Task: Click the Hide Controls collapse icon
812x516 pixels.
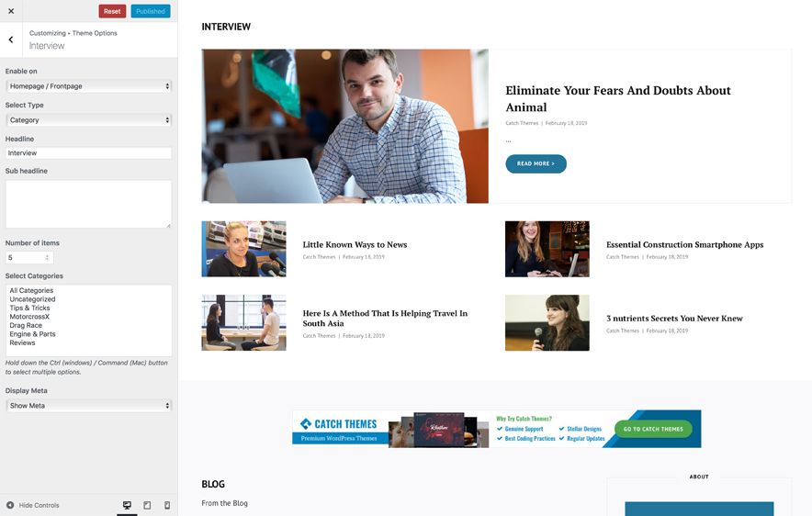Action: point(10,505)
